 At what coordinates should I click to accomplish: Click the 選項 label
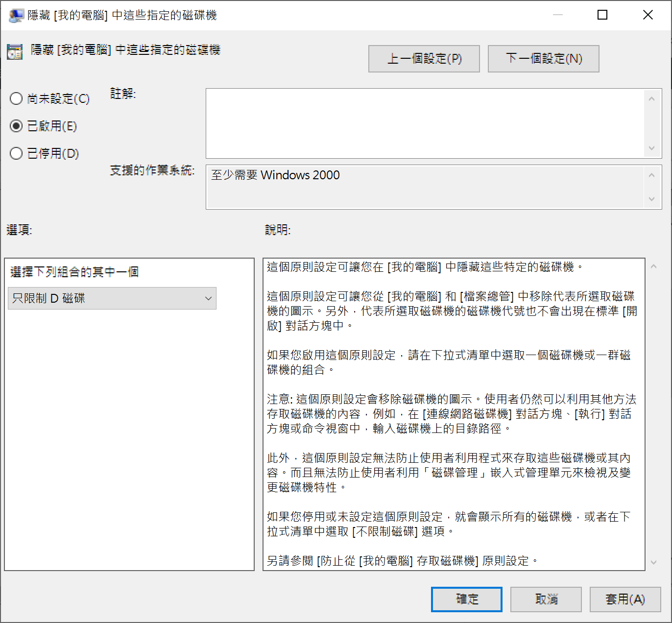point(19,230)
